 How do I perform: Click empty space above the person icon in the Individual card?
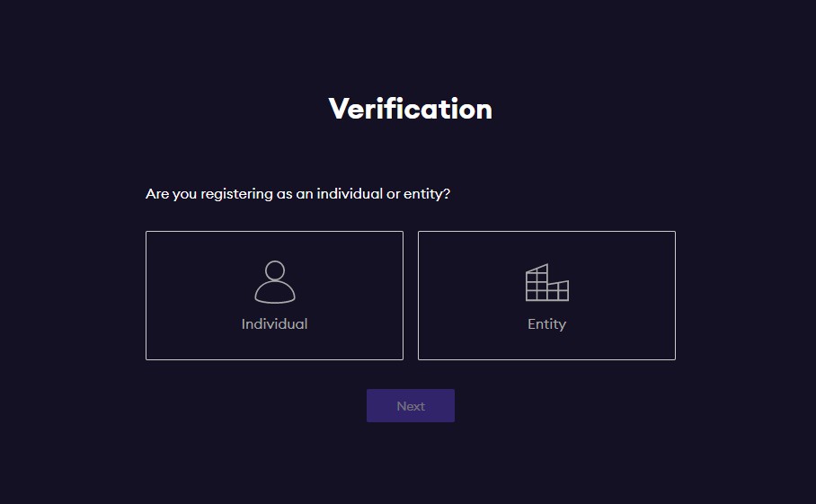click(274, 245)
